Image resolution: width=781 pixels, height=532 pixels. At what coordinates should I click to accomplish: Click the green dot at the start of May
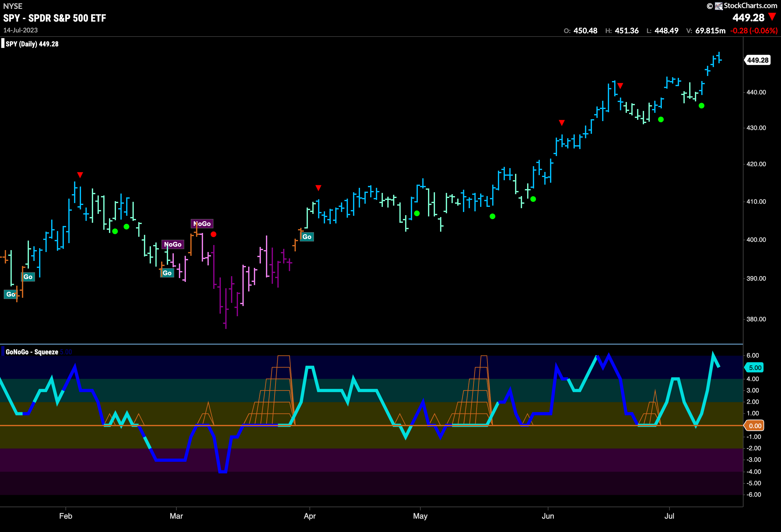pos(417,214)
